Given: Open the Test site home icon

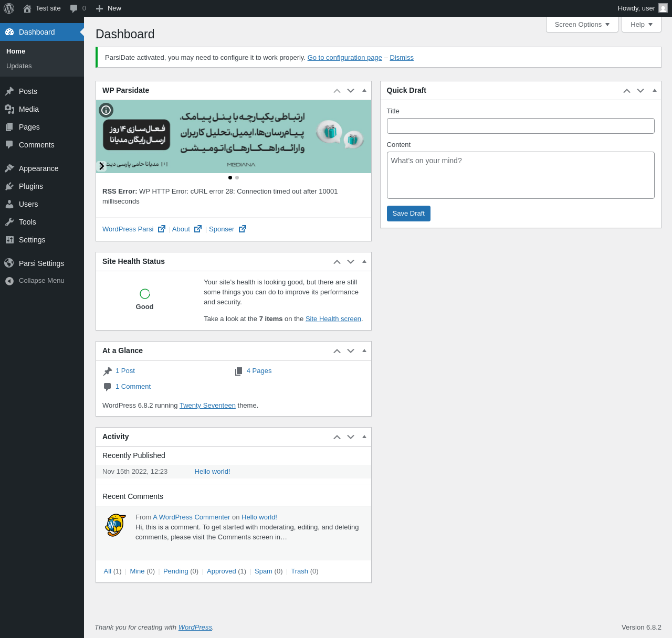Looking at the screenshot, I should tap(27, 8).
